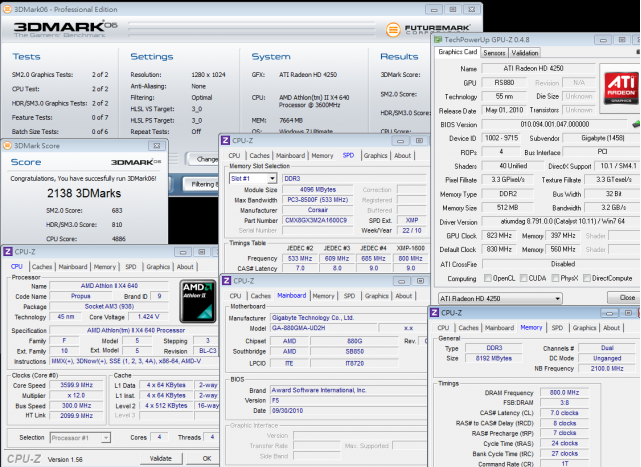
Task: Select the Mainboard tab in the CPU-Z Mainboard window
Action: tap(291, 295)
